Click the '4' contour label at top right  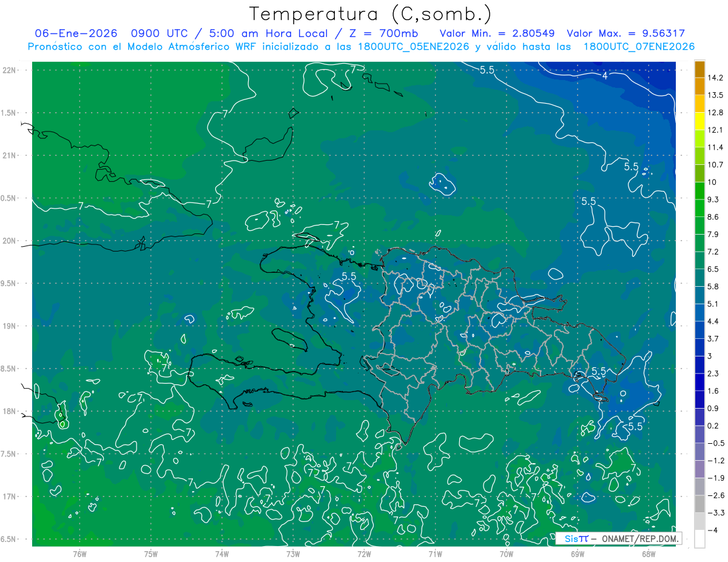tap(605, 76)
